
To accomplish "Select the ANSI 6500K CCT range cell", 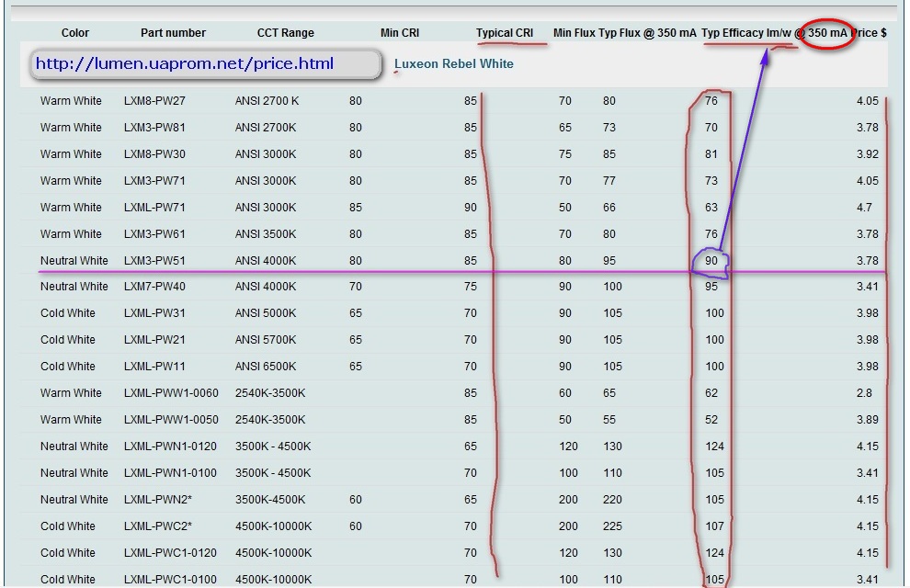I will click(x=266, y=367).
